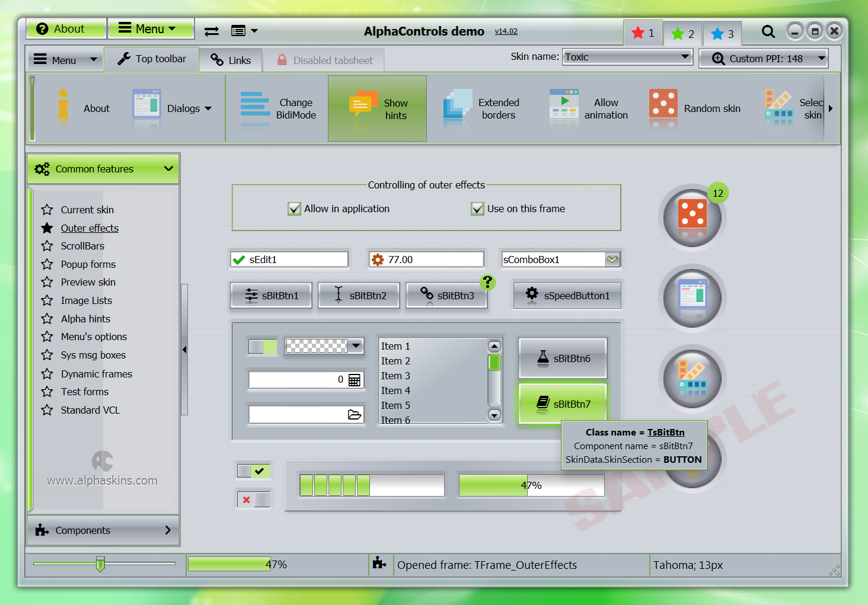The width and height of the screenshot is (868, 605).
Task: Click the v14.02 version link
Action: click(506, 31)
